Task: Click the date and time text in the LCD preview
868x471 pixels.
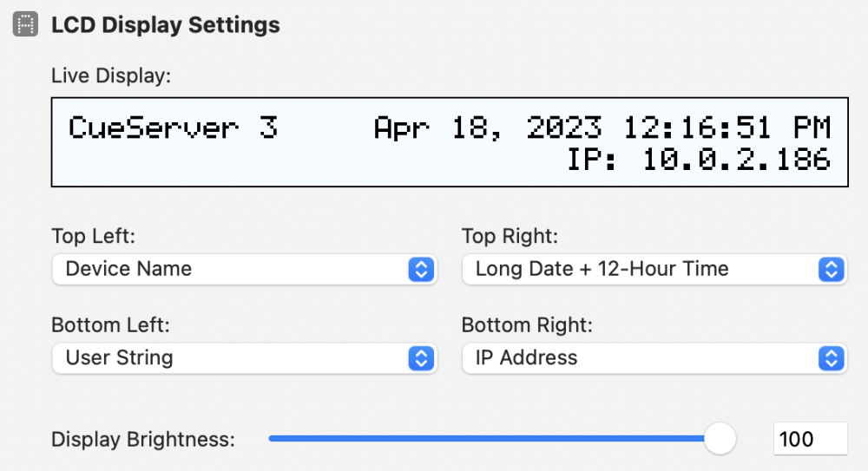Action: (x=602, y=128)
